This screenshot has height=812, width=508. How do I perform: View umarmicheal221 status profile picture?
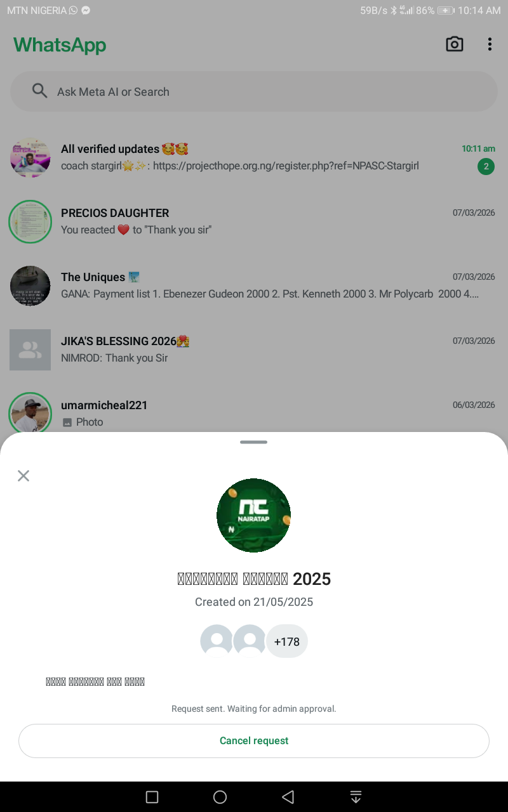[30, 412]
